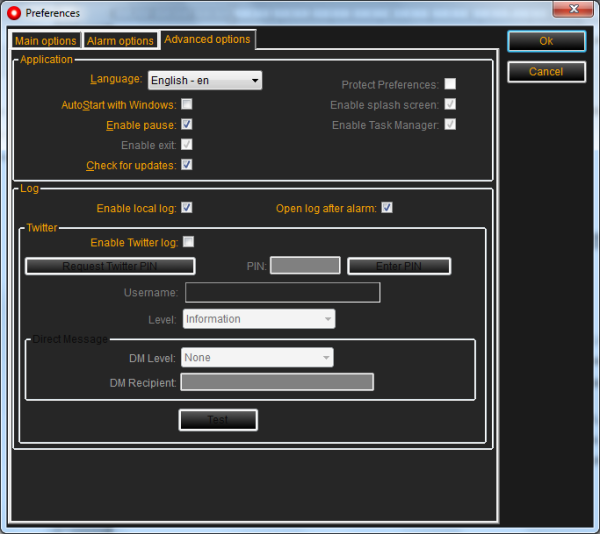600x534 pixels.
Task: Open the DM Level dropdown
Action: pyautogui.click(x=258, y=358)
